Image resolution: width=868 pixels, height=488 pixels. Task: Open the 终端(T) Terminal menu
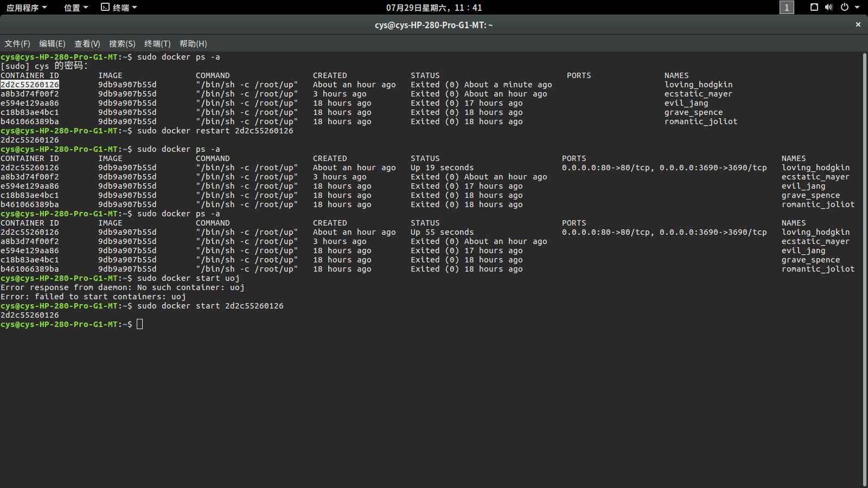157,44
